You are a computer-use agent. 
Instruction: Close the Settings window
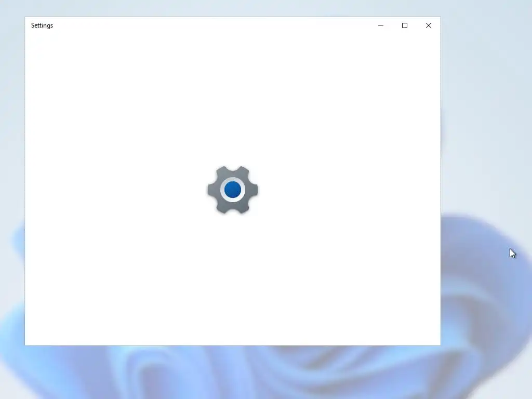[x=429, y=25]
